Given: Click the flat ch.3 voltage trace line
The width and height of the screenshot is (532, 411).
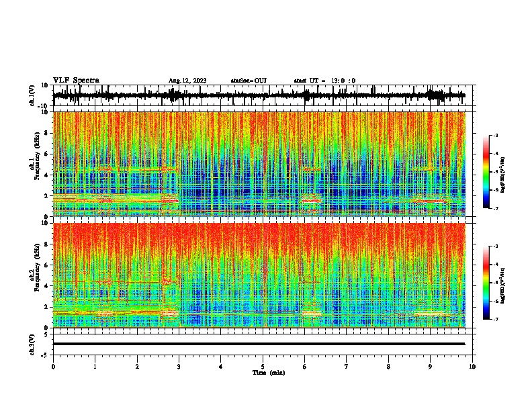Looking at the screenshot, I should 259,344.
